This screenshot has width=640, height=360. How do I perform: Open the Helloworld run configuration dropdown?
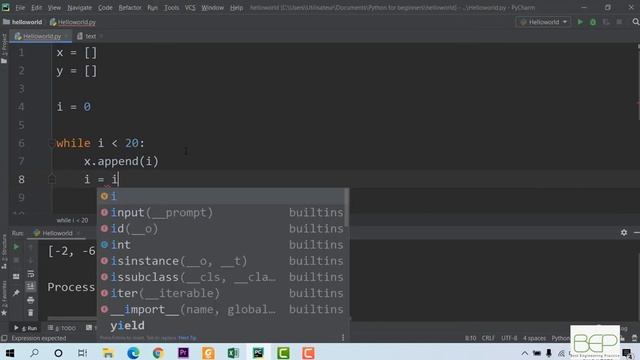(543, 22)
